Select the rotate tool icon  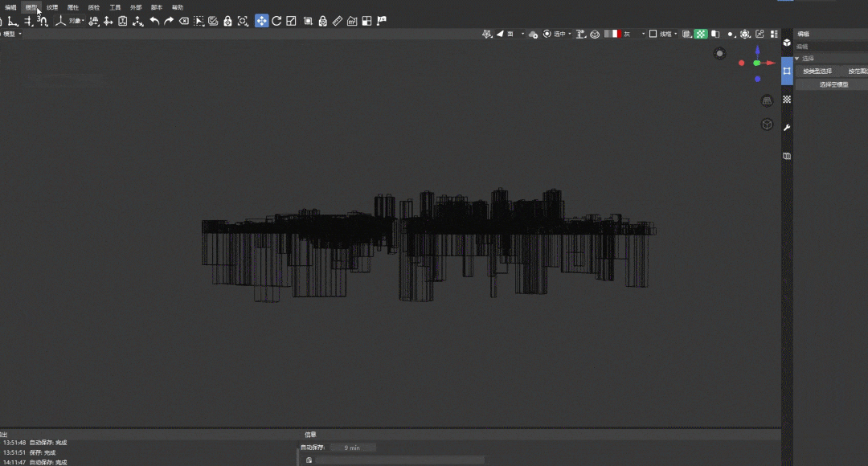click(276, 21)
